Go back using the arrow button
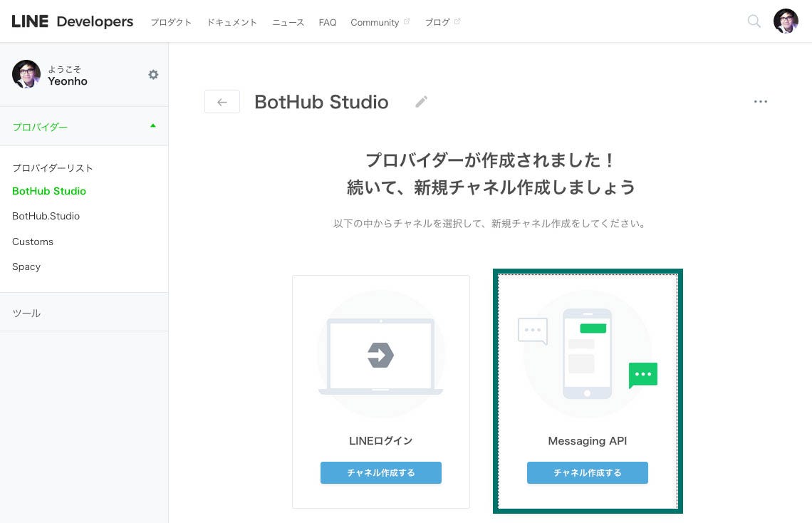 (222, 101)
